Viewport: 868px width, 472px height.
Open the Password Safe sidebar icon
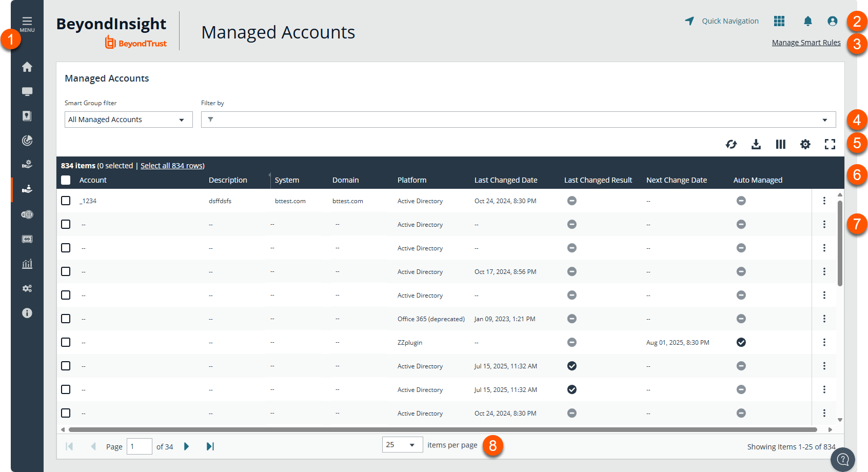(x=27, y=239)
